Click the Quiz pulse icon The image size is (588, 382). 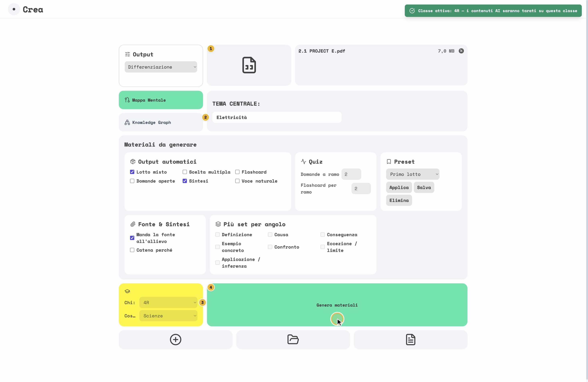coord(303,162)
